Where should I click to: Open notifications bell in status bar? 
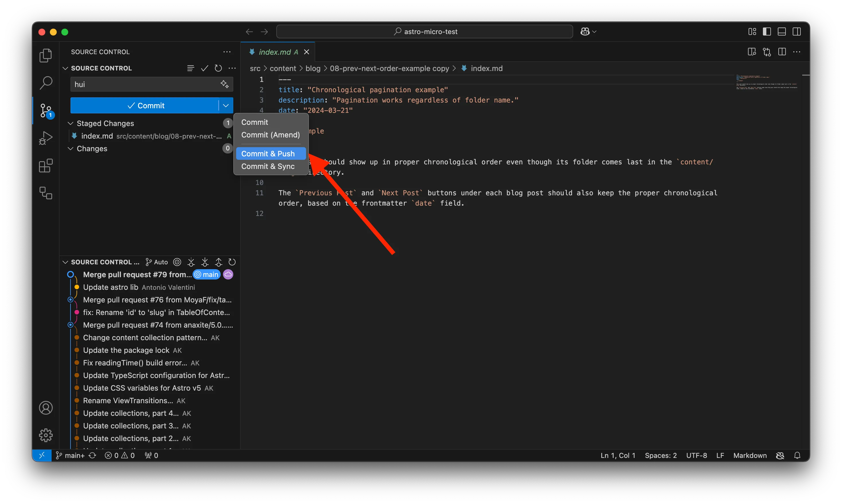pyautogui.click(x=797, y=455)
